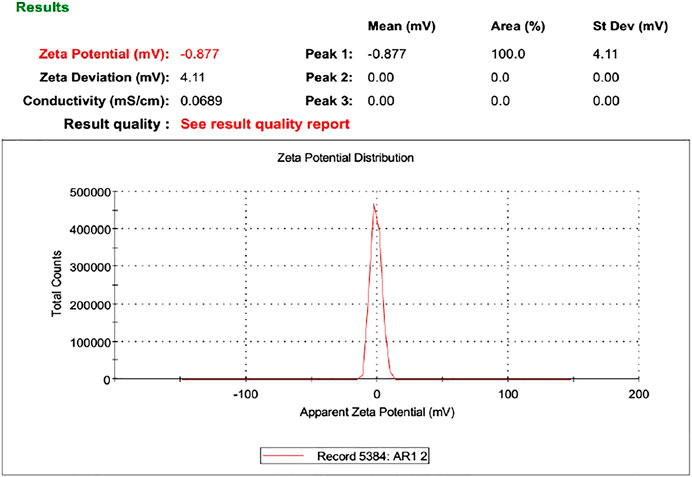This screenshot has height=477, width=692.
Task: Select the red Zeta Potential value -0.877
Action: (199, 54)
